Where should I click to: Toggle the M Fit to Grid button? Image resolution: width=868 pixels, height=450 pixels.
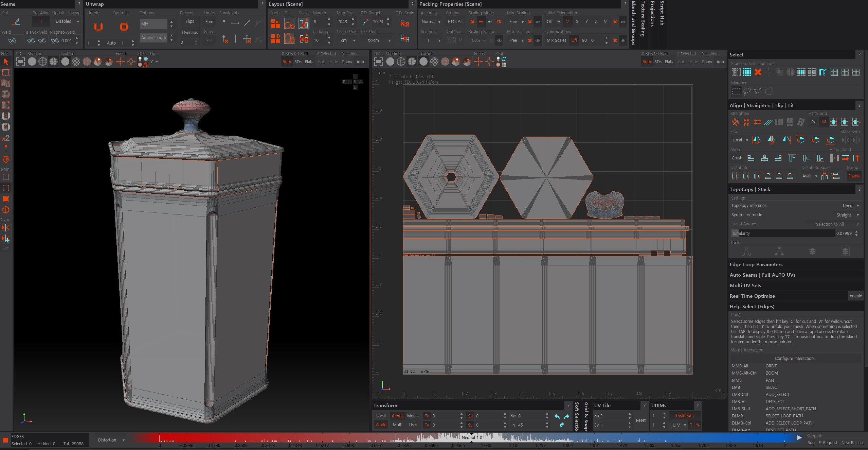point(824,122)
